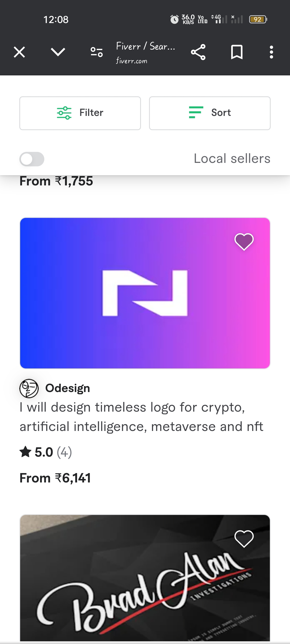Bookmark this Fiverr page
Screen dimensions: 290x644
pyautogui.click(x=237, y=52)
